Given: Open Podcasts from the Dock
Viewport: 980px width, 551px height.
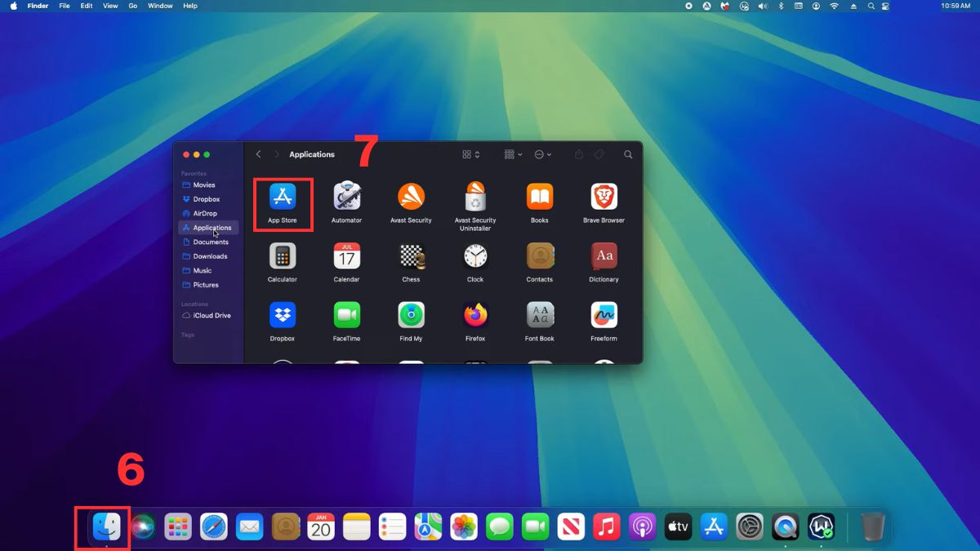Looking at the screenshot, I should point(643,527).
